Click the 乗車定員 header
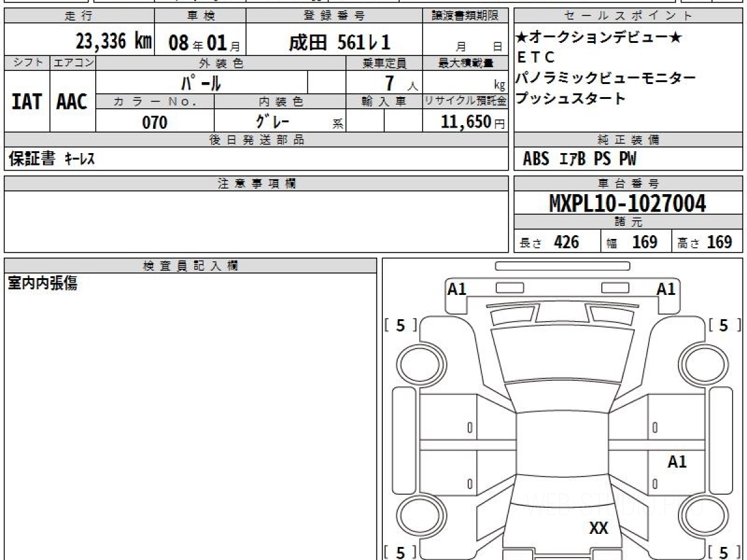Screen dimensions: 747x560 [x=384, y=63]
